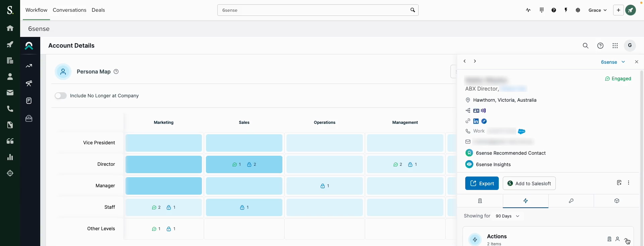
Task: Click the top bar search magnifier icon
Action: [413, 10]
